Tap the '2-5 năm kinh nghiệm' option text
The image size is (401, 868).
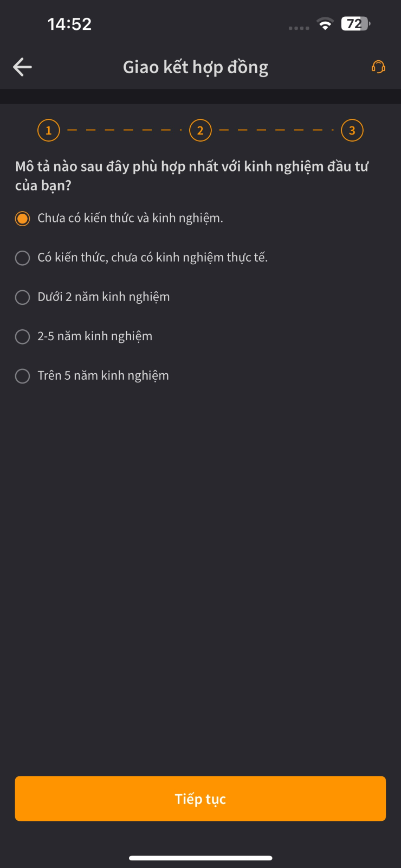click(x=95, y=336)
